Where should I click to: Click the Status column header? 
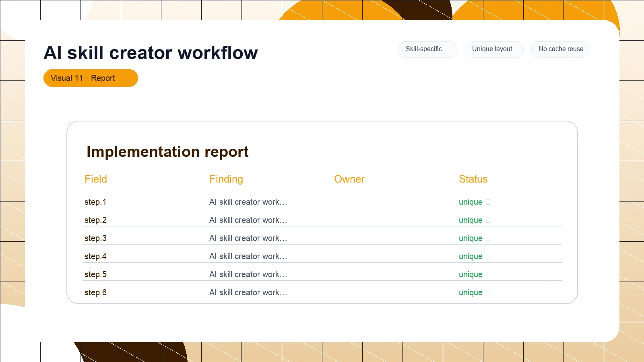473,179
